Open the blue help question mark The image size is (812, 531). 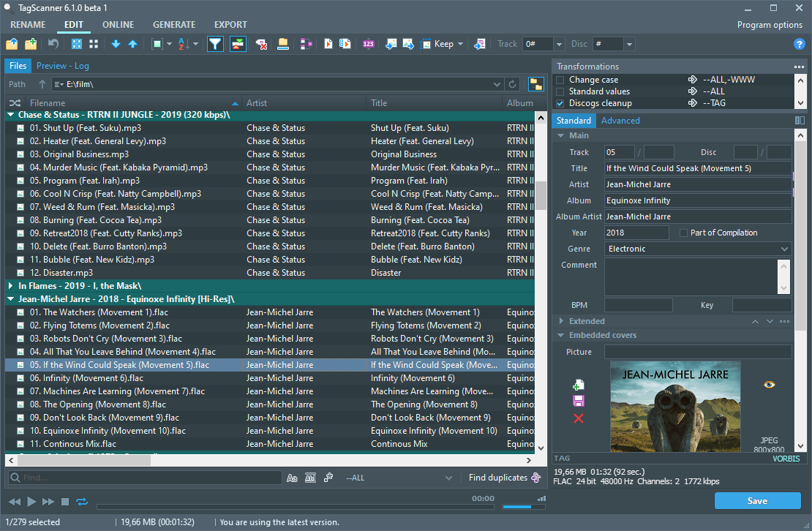pyautogui.click(x=799, y=44)
